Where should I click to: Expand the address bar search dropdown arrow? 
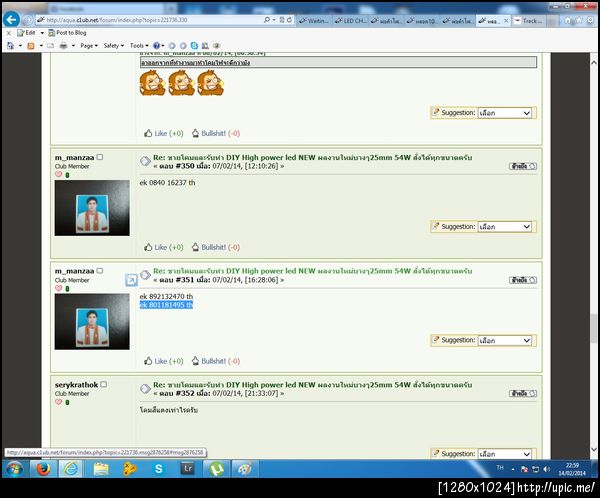pos(274,20)
